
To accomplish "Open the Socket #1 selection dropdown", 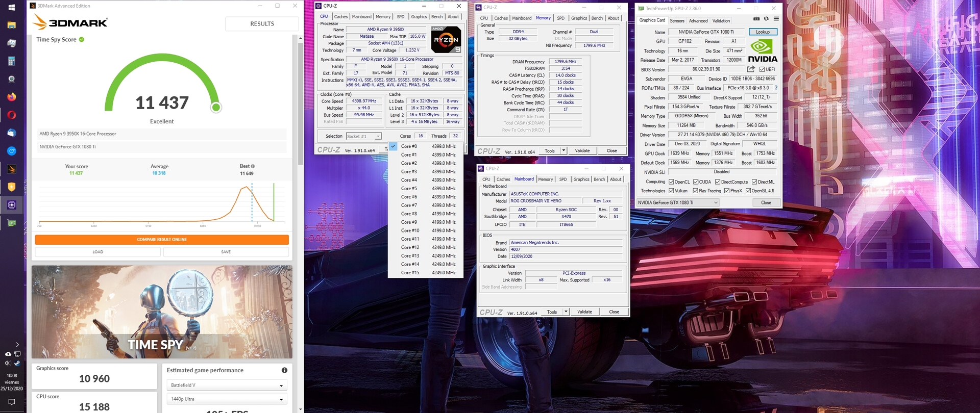I will click(x=363, y=136).
